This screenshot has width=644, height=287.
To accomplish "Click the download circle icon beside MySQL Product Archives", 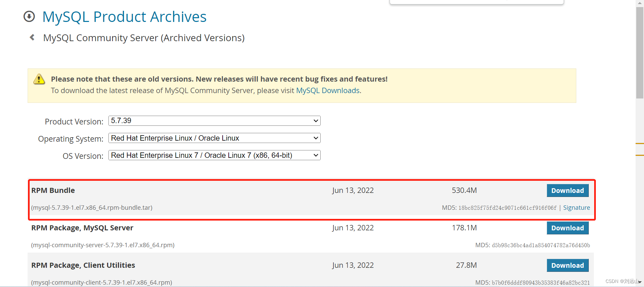I will pos(29,17).
